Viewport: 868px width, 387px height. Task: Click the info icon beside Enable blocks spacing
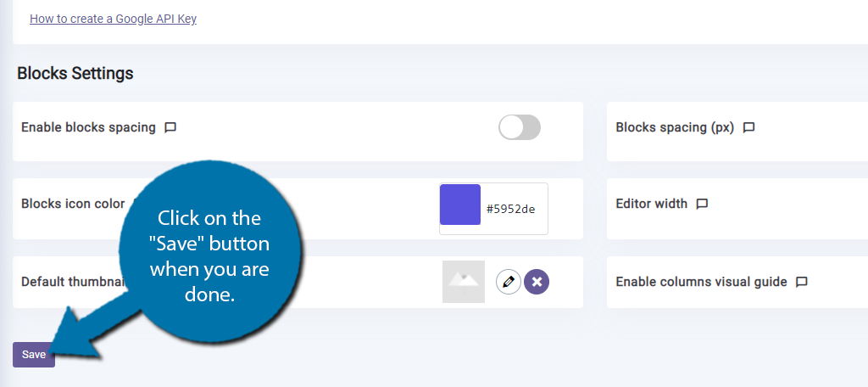click(170, 128)
